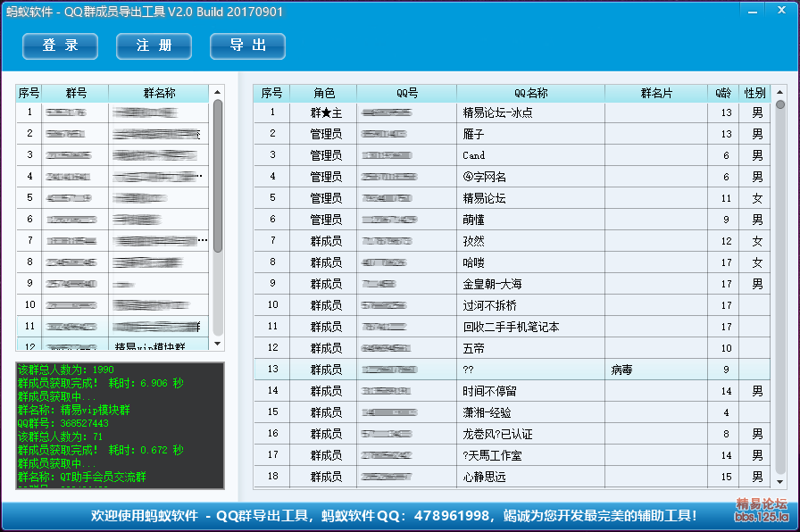The height and width of the screenshot is (532, 800).
Task: Sort group list by 群号 header
Action: 76,93
